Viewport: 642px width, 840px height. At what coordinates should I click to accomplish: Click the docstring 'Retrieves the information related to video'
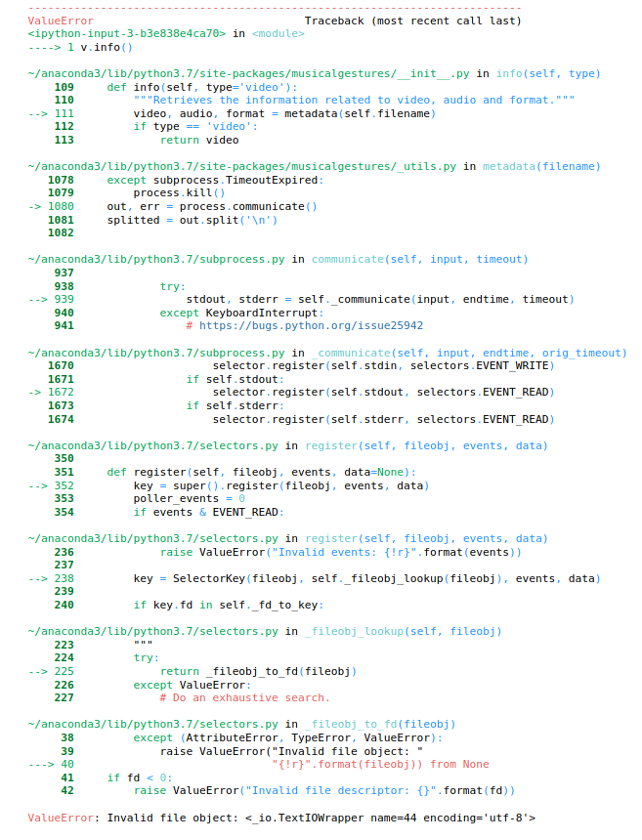tap(355, 101)
